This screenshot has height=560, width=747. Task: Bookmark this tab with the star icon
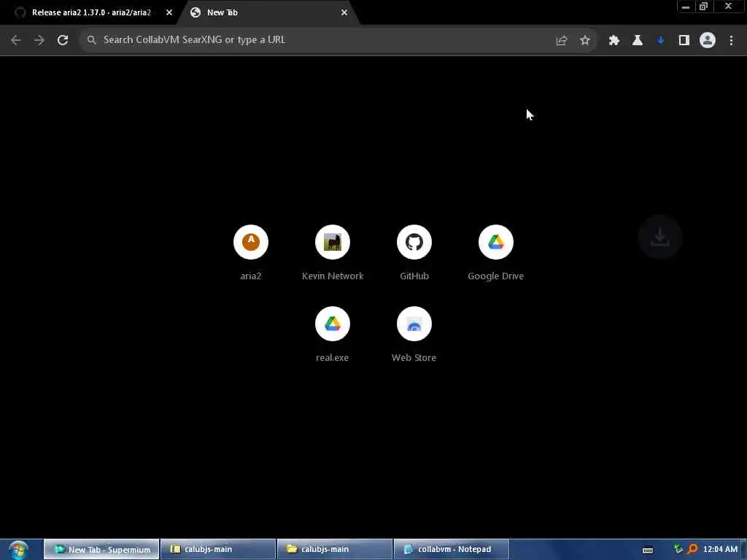[585, 41]
